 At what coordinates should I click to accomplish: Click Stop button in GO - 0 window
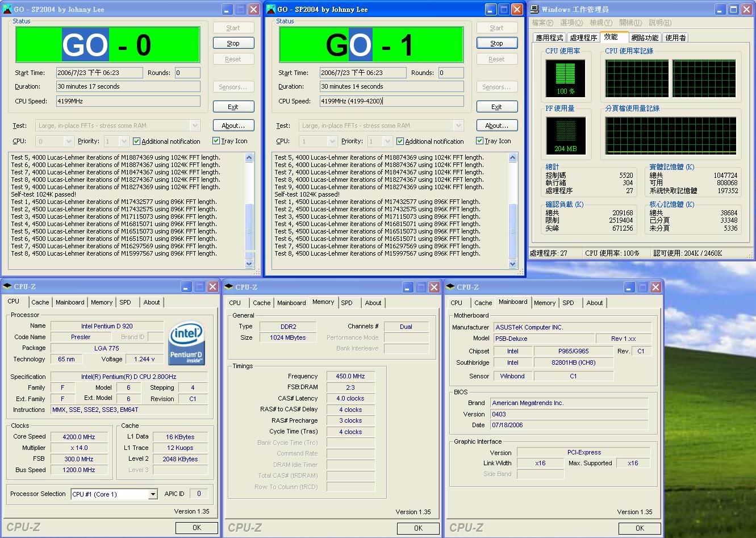point(233,43)
